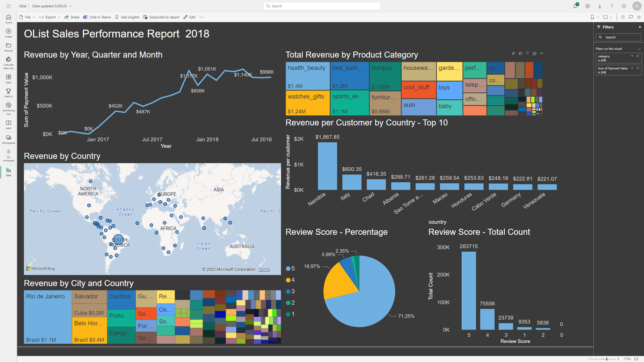Viewport: 644px width, 362px height.
Task: Open the app launcher grid icon
Action: click(x=9, y=6)
